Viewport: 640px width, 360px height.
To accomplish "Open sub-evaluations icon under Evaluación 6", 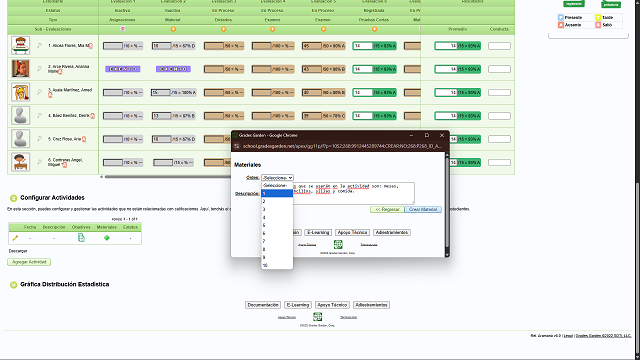I will (x=374, y=29).
